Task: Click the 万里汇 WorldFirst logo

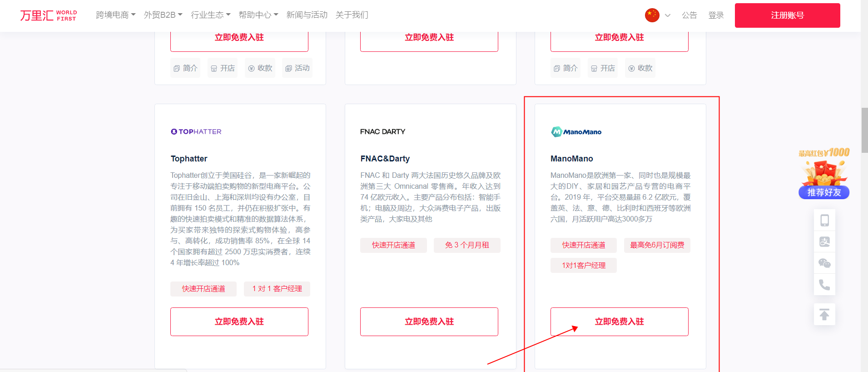Action: 48,15
